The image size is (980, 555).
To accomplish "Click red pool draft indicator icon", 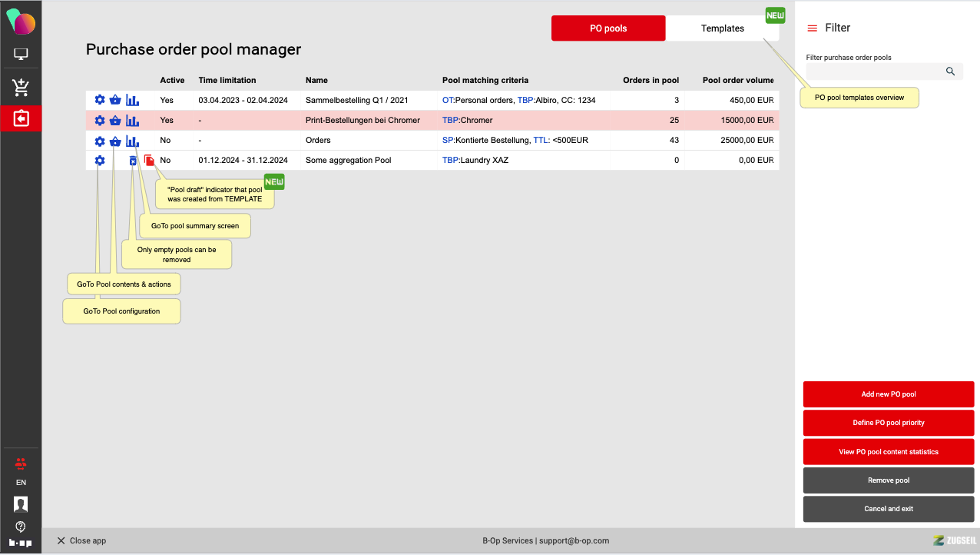I will click(149, 161).
